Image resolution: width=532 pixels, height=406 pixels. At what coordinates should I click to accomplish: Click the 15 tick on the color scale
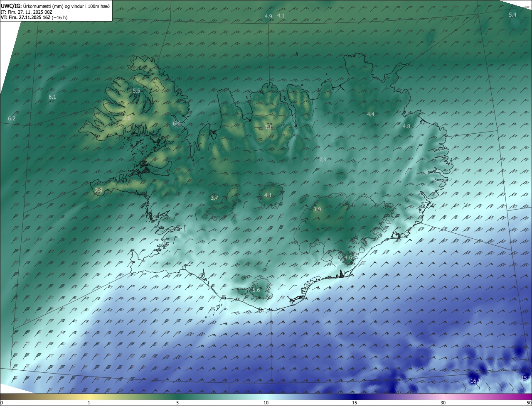pos(355,403)
